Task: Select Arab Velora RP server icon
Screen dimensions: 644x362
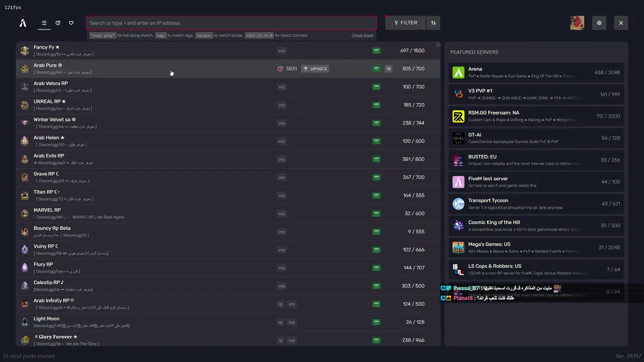Action: (x=25, y=87)
